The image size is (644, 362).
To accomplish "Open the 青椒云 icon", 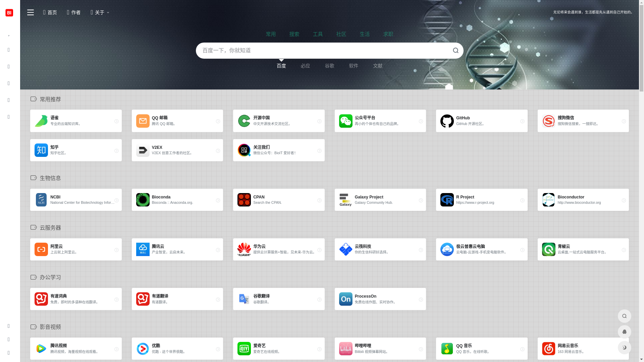I will 549,249.
